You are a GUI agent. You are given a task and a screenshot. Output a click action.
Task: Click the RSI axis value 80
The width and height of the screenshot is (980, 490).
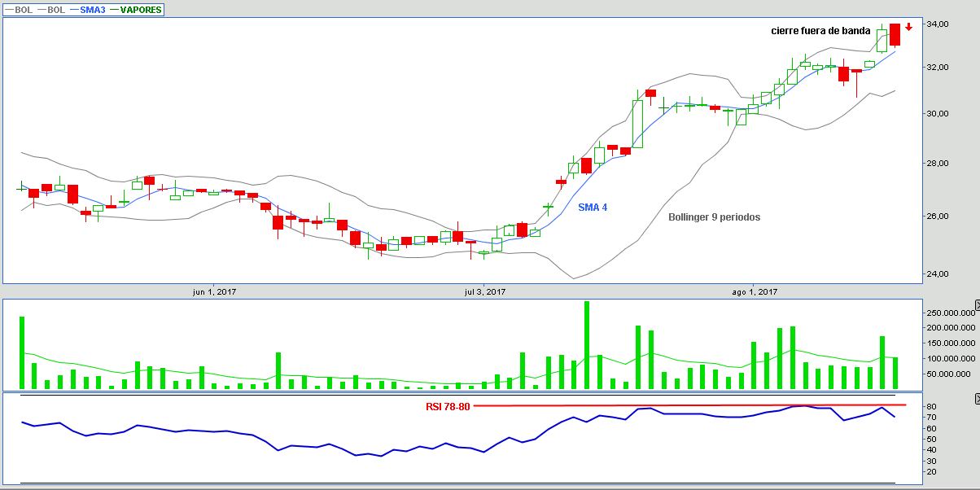(931, 406)
